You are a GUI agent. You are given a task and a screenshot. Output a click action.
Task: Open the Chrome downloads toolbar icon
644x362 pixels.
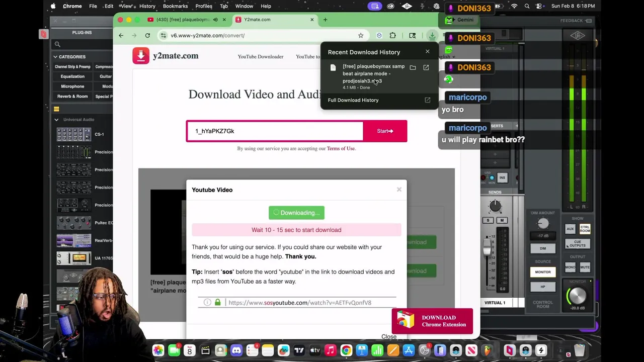tap(432, 35)
